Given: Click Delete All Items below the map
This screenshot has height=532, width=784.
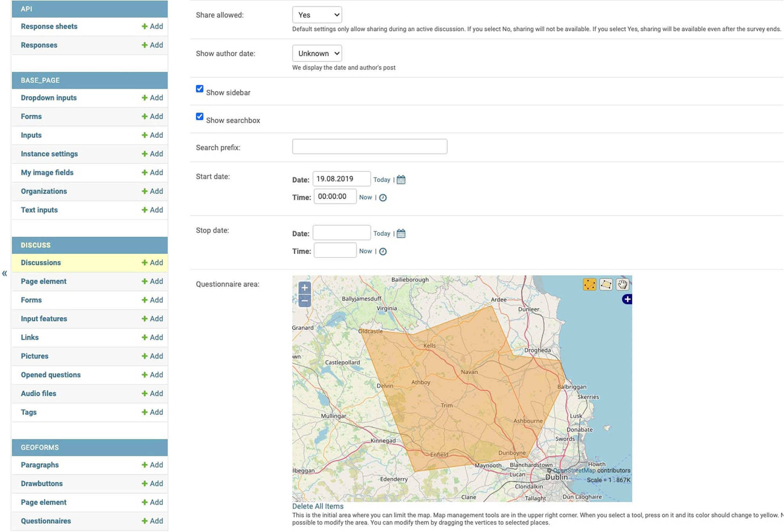Looking at the screenshot, I should click(x=318, y=506).
